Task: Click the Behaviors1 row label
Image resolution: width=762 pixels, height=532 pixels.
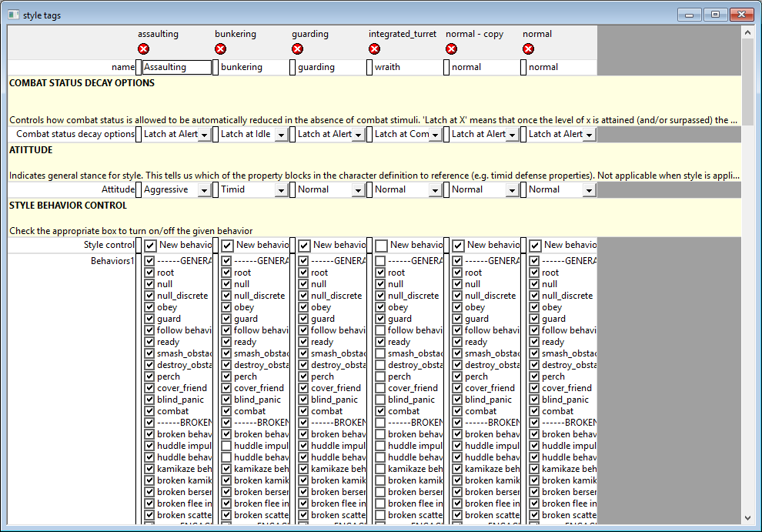Action: (112, 261)
